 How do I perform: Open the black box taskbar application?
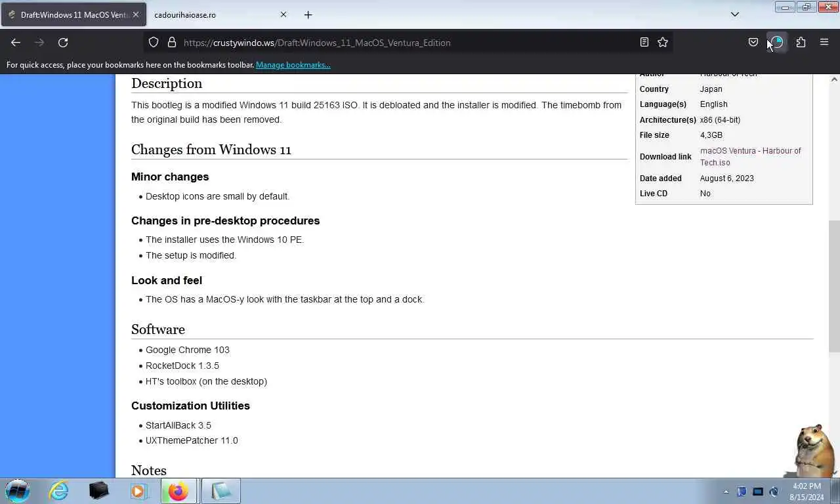pos(98,491)
